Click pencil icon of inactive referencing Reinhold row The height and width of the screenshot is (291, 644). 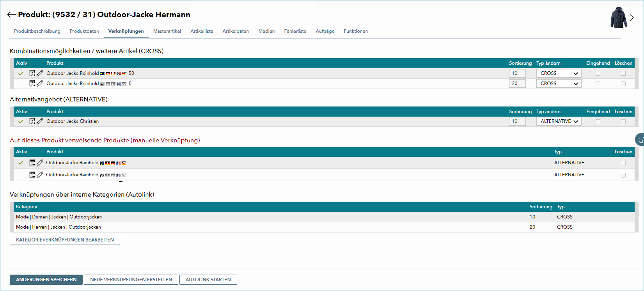click(40, 175)
